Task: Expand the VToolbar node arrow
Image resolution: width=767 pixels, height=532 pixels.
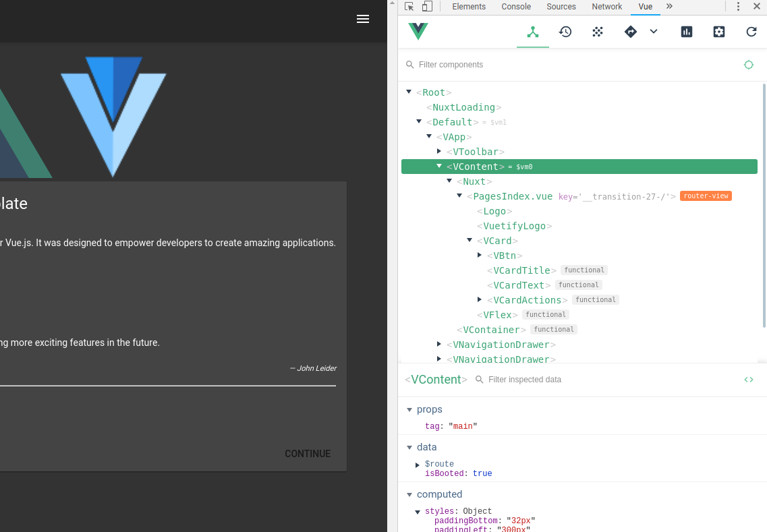Action: (439, 151)
